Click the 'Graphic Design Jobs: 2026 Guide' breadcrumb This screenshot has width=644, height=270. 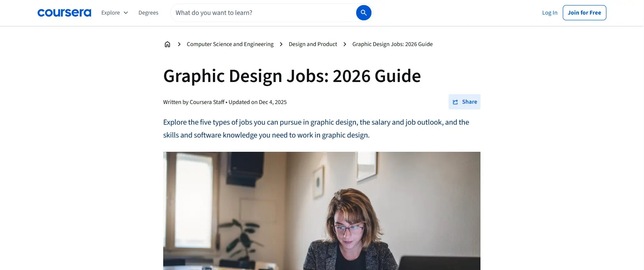click(392, 44)
